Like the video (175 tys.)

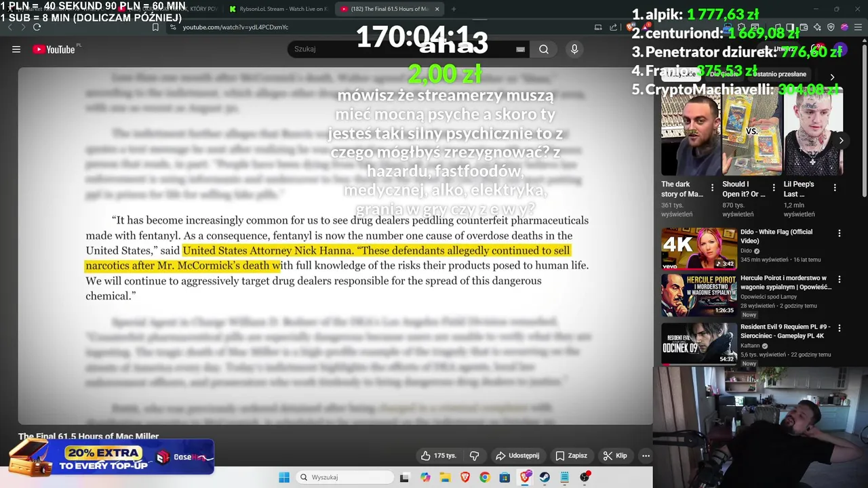pyautogui.click(x=438, y=455)
